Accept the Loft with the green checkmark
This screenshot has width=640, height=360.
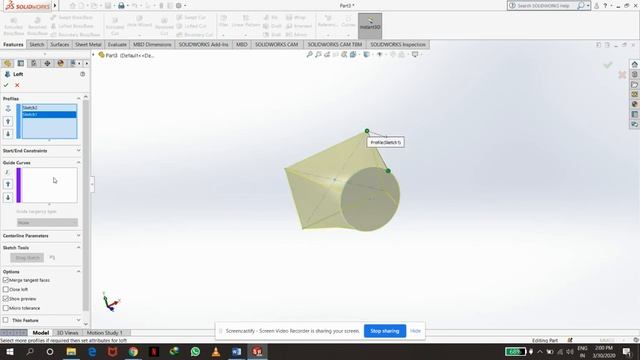tap(6, 85)
